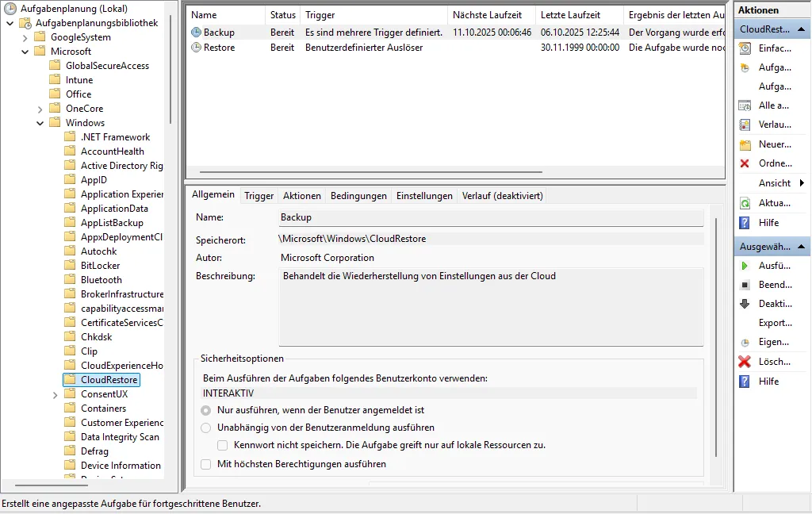The height and width of the screenshot is (514, 812).
Task: Click the red Löschen X icon
Action: pos(745,362)
